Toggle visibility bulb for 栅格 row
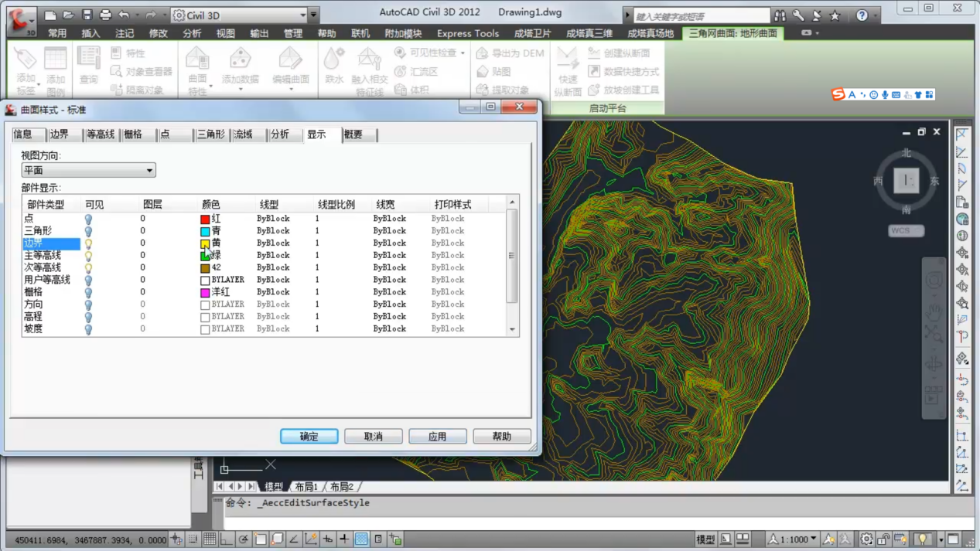 [88, 293]
